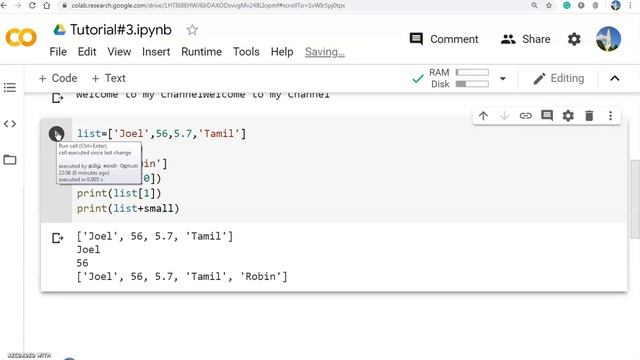
Task: Open the table of contents sidebar icon
Action: [10, 87]
